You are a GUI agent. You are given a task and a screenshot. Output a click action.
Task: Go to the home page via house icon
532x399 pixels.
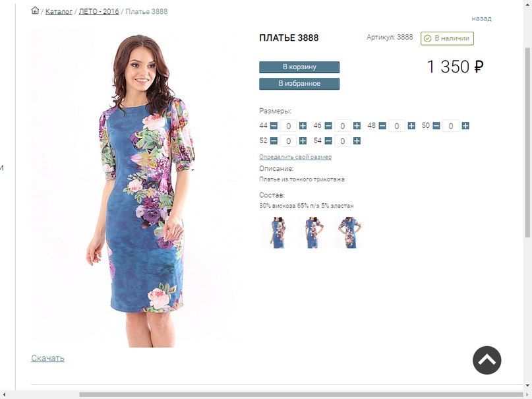point(35,11)
